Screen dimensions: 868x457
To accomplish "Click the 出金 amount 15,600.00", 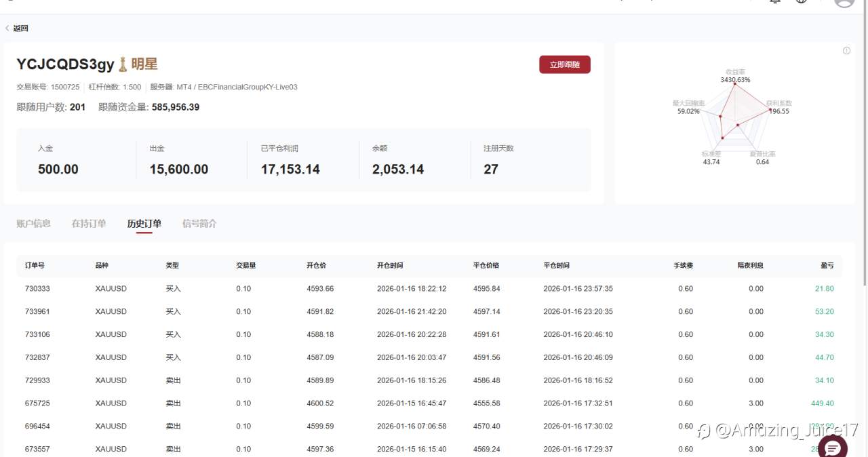I will tap(179, 170).
